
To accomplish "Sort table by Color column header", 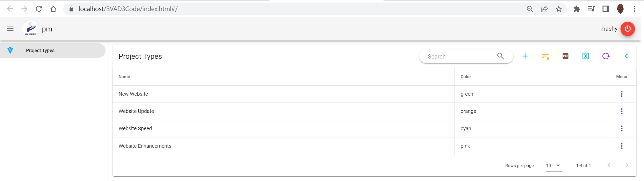I will click(x=466, y=77).
